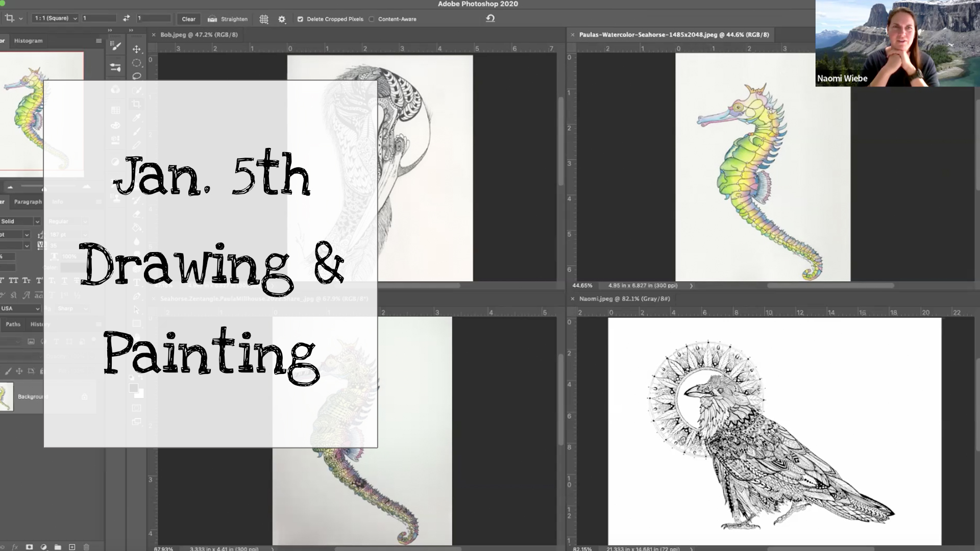Click vertical scrollbar of Bob.jpeg window

(x=560, y=141)
